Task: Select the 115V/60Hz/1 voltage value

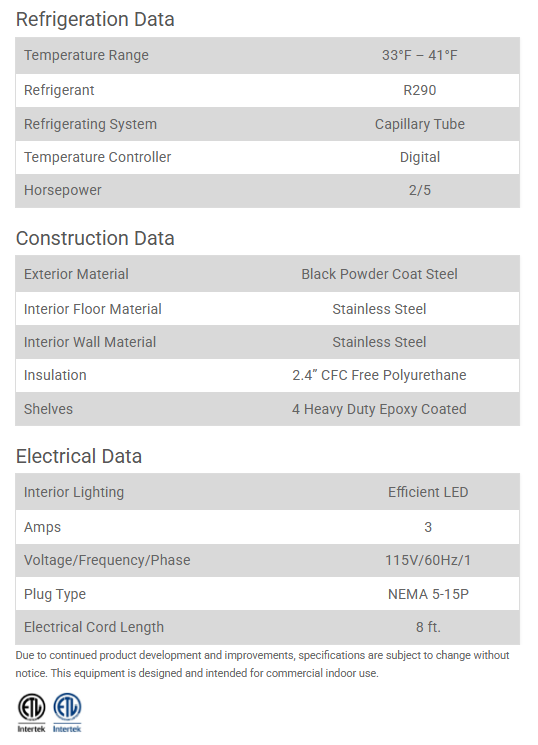Action: click(428, 560)
